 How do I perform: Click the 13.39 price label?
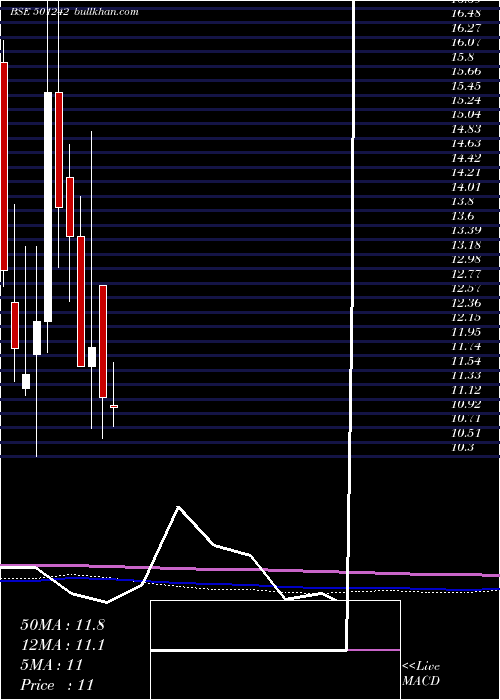(x=466, y=230)
